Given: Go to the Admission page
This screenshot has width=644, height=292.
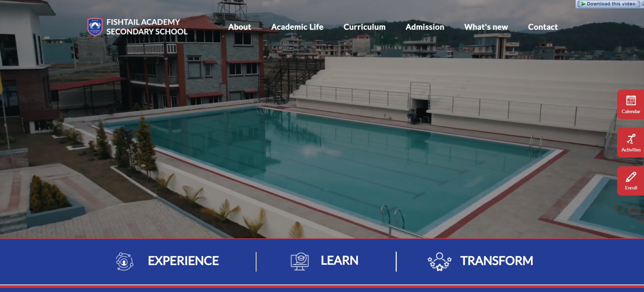Looking at the screenshot, I should pyautogui.click(x=425, y=27).
